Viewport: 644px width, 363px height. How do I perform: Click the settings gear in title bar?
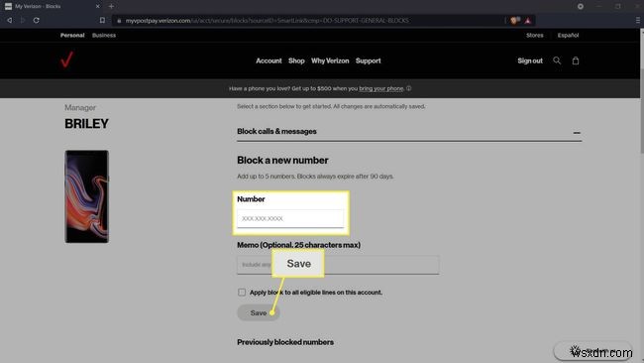[581, 6]
